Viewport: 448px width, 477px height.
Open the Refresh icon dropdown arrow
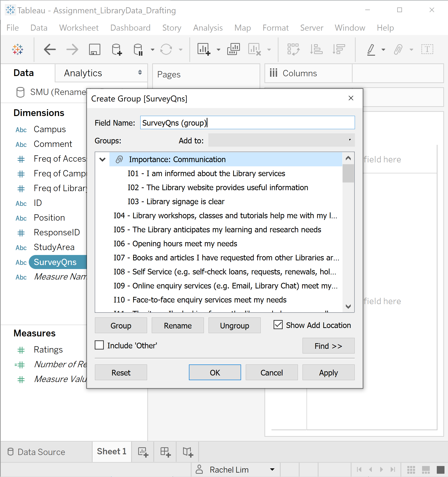point(181,50)
